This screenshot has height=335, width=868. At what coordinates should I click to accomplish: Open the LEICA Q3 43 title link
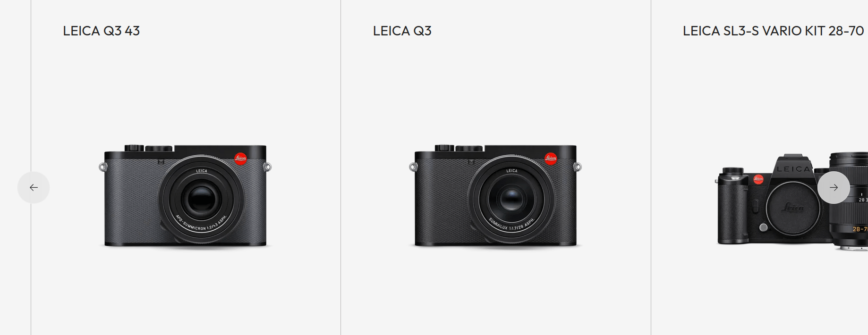(x=101, y=31)
